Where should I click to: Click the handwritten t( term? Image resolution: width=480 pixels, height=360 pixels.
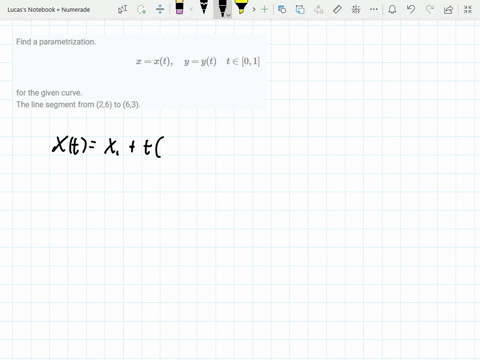(x=153, y=148)
